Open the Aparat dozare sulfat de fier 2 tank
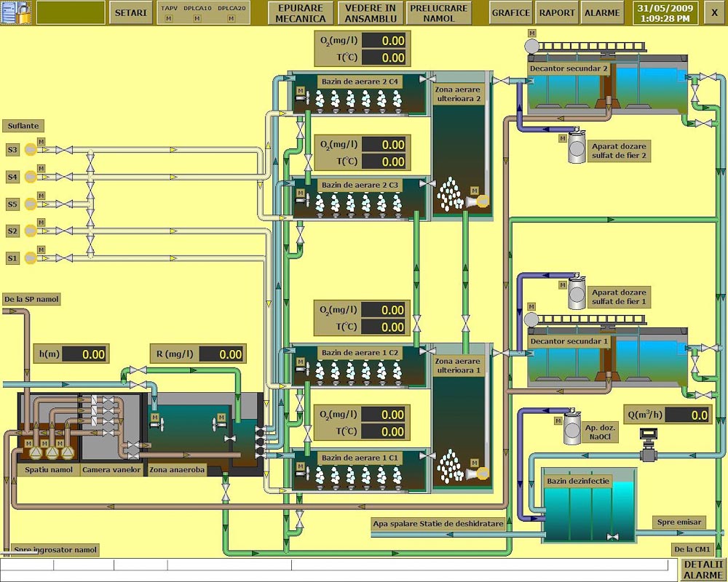728x582 pixels. [577, 148]
